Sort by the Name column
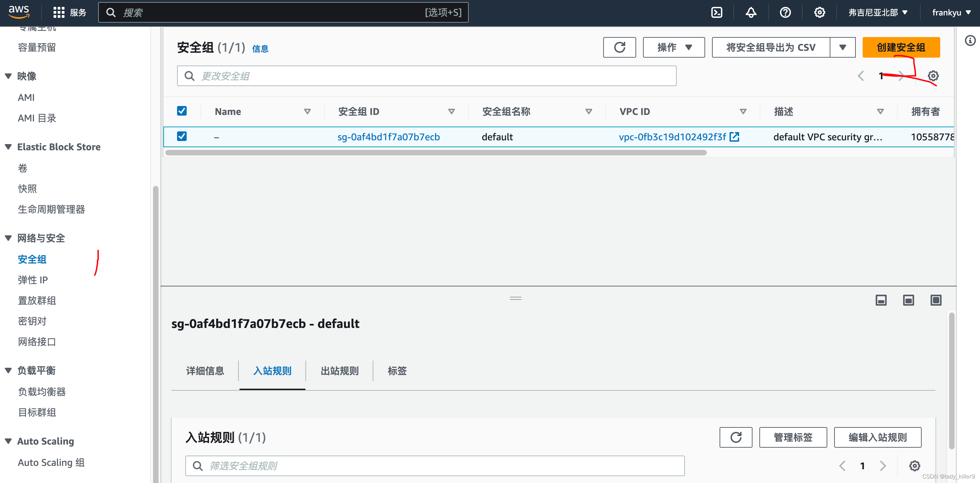The image size is (980, 483). [x=307, y=111]
